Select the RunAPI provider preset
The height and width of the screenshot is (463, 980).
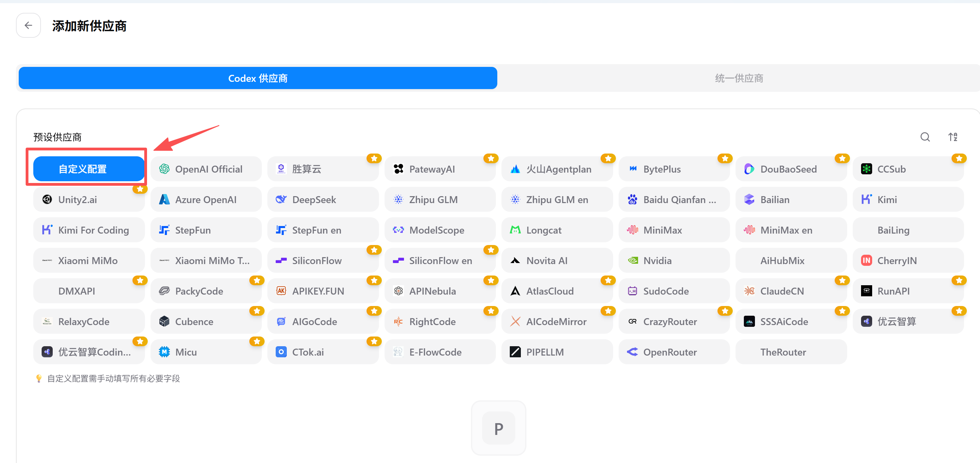click(x=908, y=291)
